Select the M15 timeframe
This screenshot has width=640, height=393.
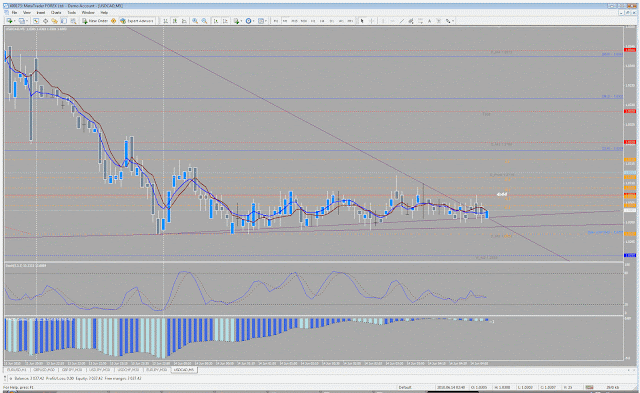[294, 21]
